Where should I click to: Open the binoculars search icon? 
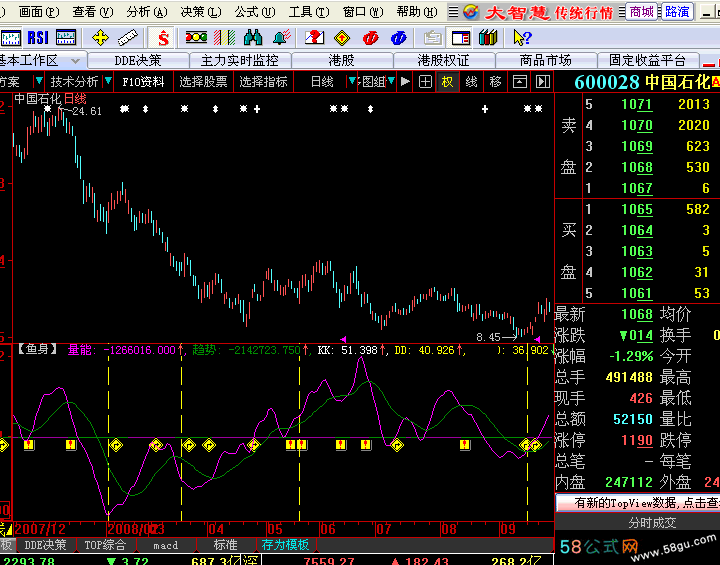tap(253, 38)
